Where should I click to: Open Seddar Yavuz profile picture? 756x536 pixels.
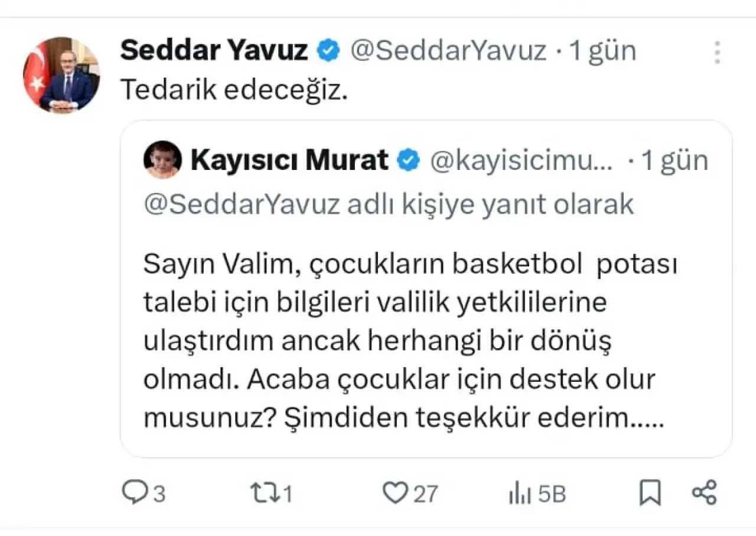point(61,75)
